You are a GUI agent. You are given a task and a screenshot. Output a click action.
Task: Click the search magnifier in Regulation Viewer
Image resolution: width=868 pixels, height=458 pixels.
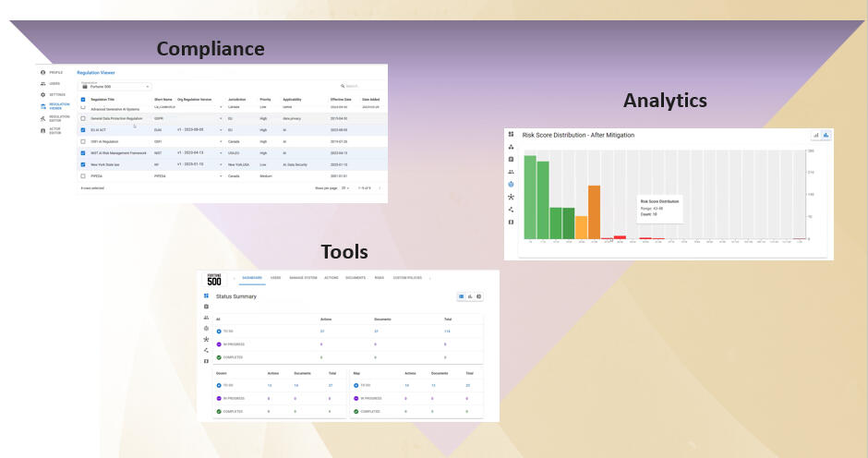[x=343, y=86]
